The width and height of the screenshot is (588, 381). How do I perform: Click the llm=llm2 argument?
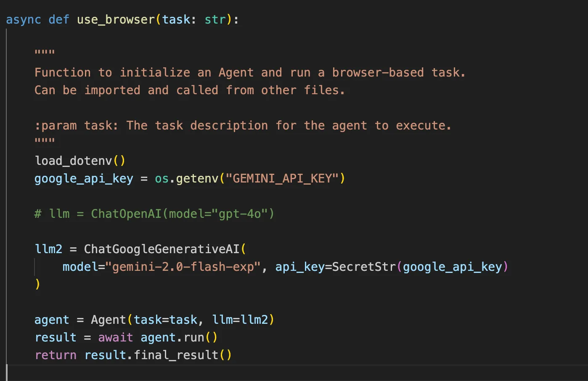click(x=240, y=320)
